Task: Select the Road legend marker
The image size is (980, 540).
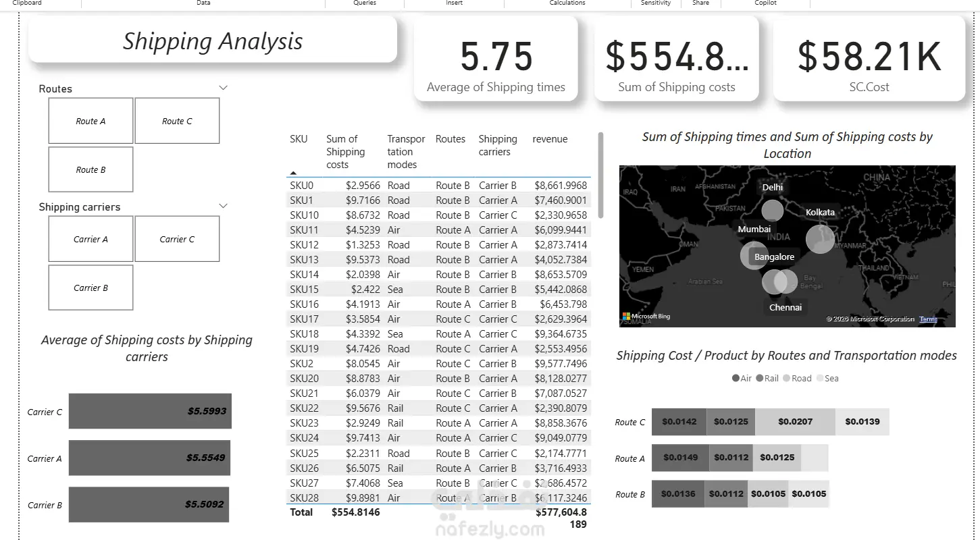Action: coord(786,379)
